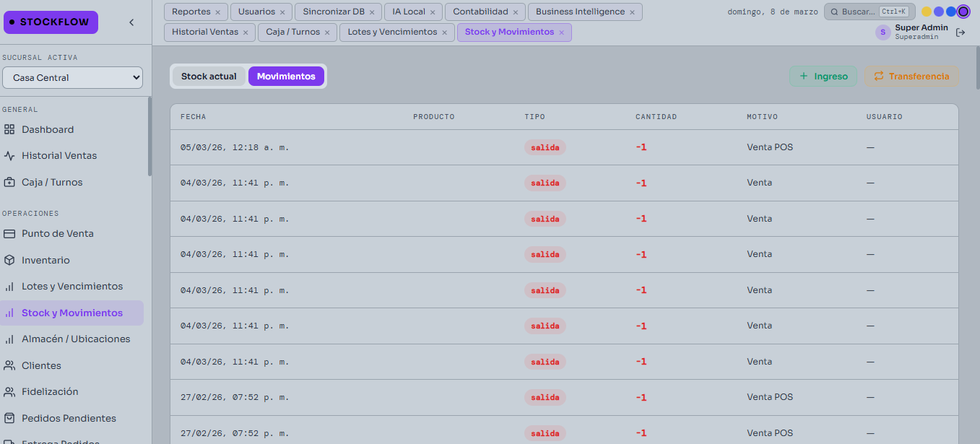Close the Reportes tab

217,12
